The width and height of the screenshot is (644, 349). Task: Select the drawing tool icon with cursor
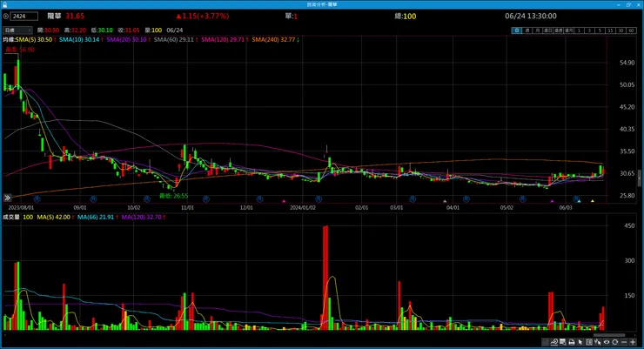tap(598, 342)
